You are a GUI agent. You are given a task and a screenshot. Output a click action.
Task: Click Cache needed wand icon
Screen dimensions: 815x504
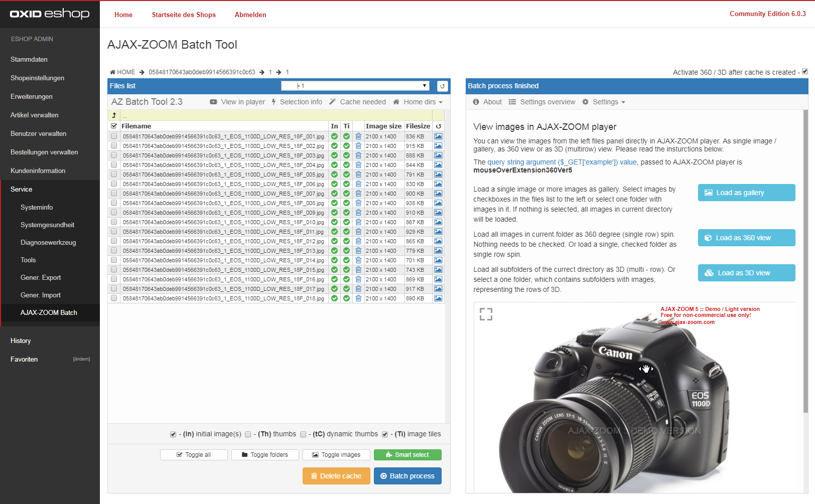click(x=332, y=102)
